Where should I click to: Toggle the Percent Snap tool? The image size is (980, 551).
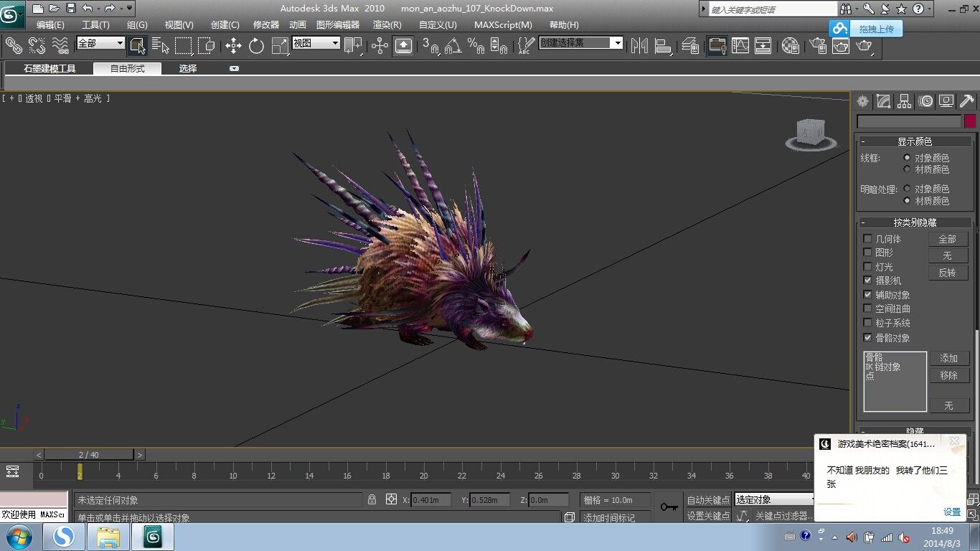[475, 46]
